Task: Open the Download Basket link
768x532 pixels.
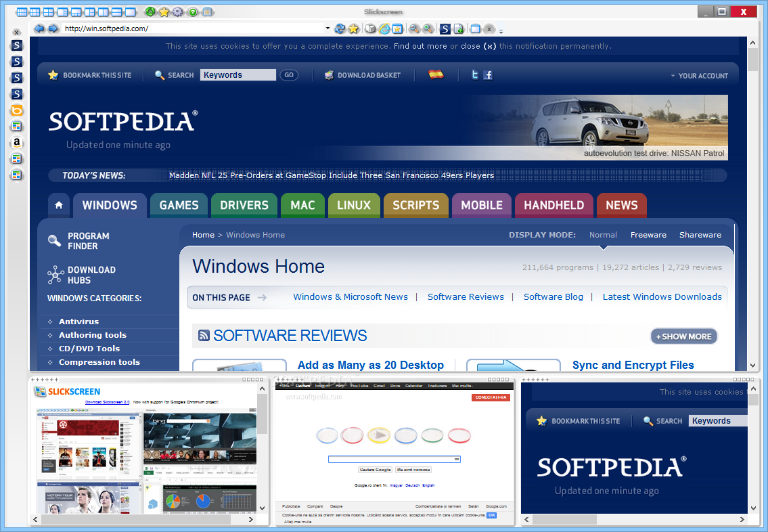Action: pos(363,75)
